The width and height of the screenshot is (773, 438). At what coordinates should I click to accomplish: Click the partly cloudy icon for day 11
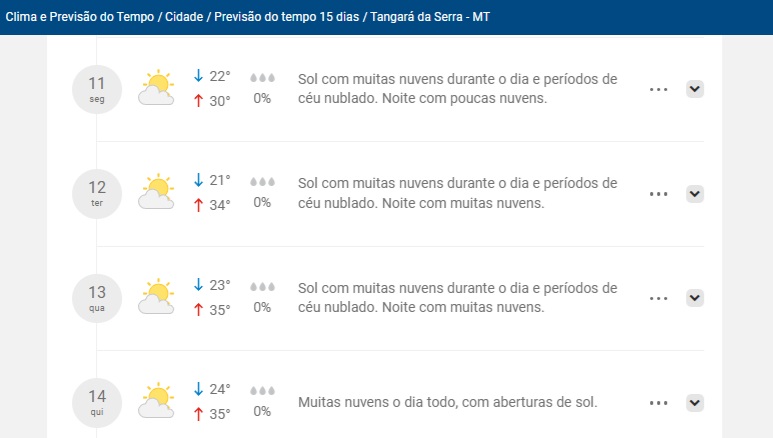[156, 87]
